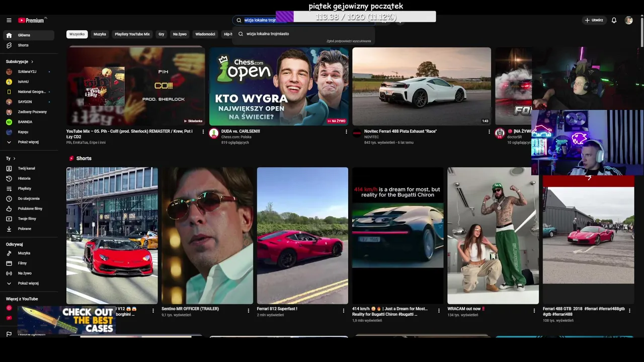Open Zadbany Pozwany channel avatar
Image resolution: width=644 pixels, height=362 pixels.
(x=9, y=112)
